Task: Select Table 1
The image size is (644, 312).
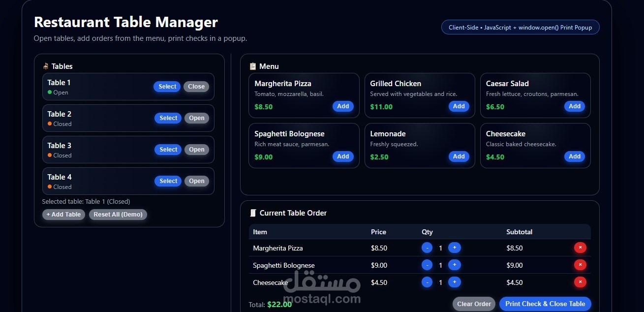Action: pos(167,87)
